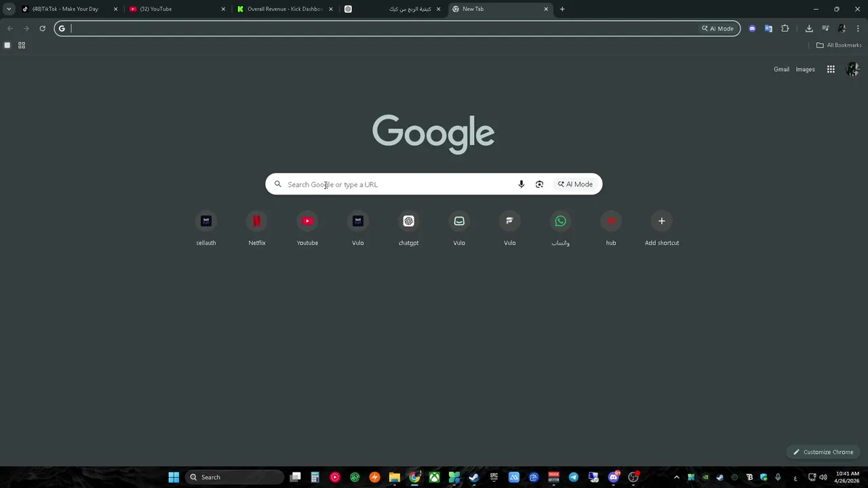Open the Apps grid bookmark icon

click(x=22, y=45)
